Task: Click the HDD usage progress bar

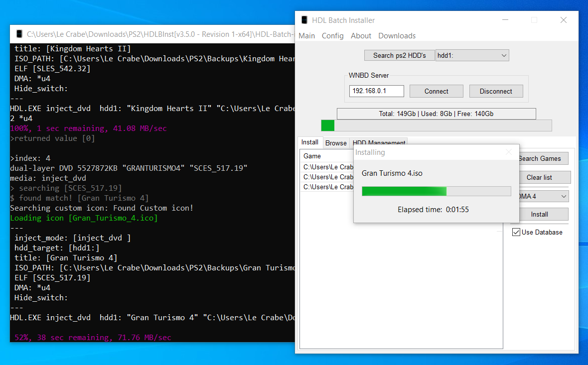Action: [x=437, y=125]
